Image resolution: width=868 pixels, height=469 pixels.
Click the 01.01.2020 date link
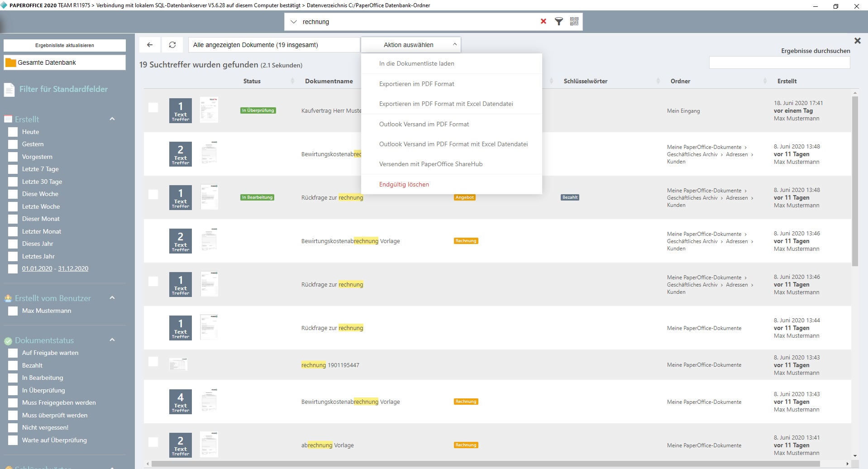tap(37, 268)
